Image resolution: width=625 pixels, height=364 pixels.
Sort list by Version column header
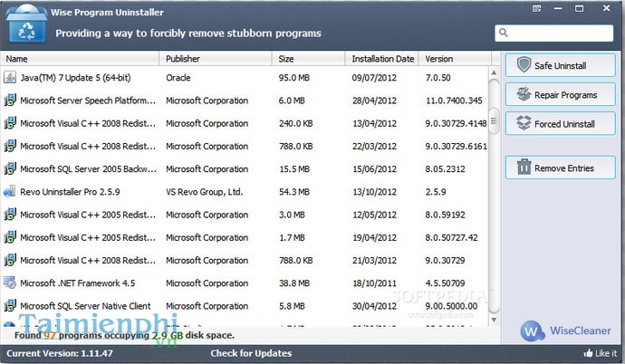[455, 59]
